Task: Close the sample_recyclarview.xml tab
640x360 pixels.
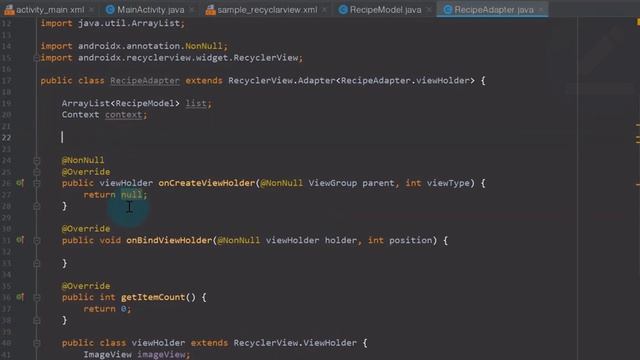Action: pos(324,9)
